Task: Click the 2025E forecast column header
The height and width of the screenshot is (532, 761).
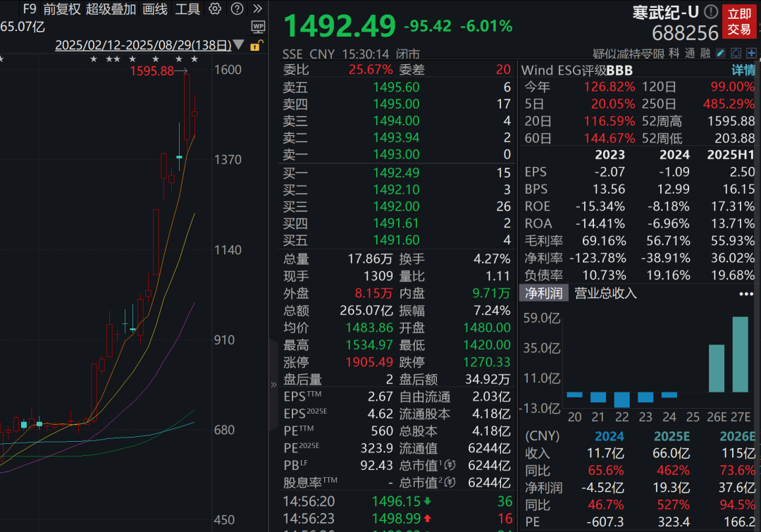Action: point(672,436)
